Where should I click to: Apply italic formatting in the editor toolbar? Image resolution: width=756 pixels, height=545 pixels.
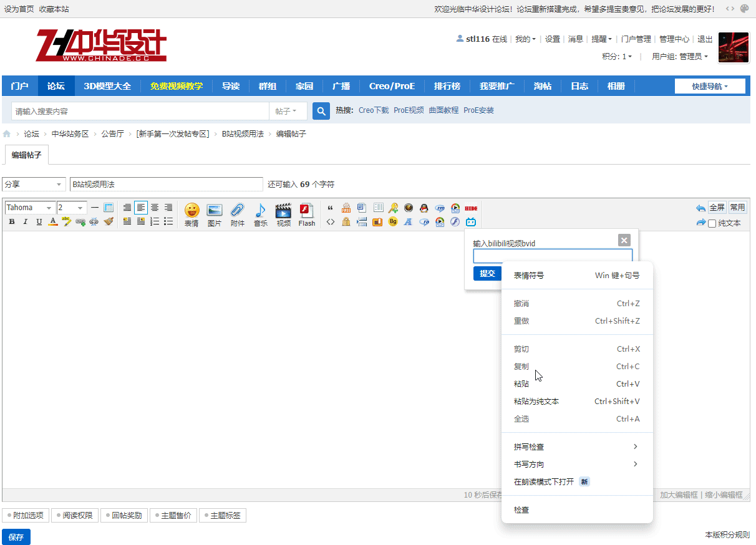tap(26, 221)
